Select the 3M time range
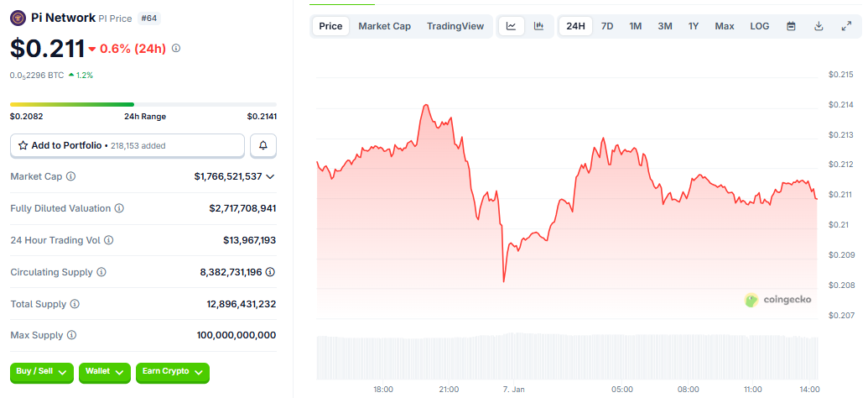This screenshot has height=398, width=868. 665,26
